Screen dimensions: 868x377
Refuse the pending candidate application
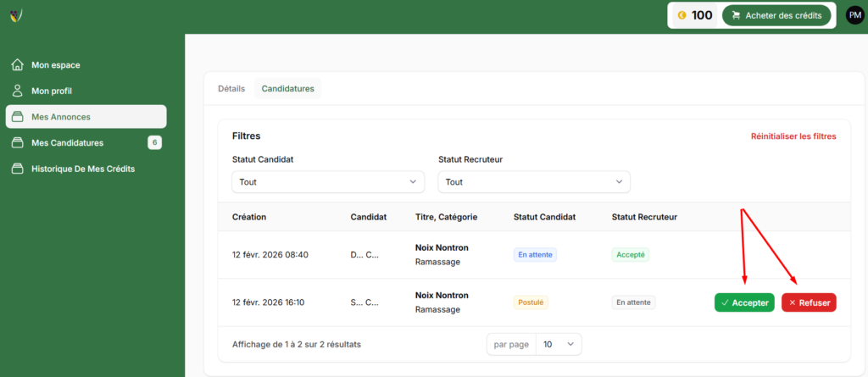pos(809,302)
